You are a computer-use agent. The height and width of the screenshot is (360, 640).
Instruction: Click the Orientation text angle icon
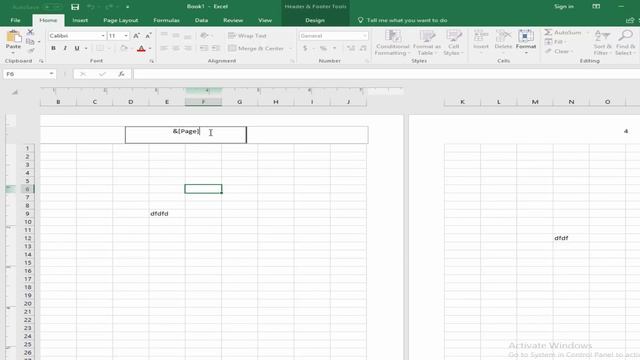click(204, 36)
